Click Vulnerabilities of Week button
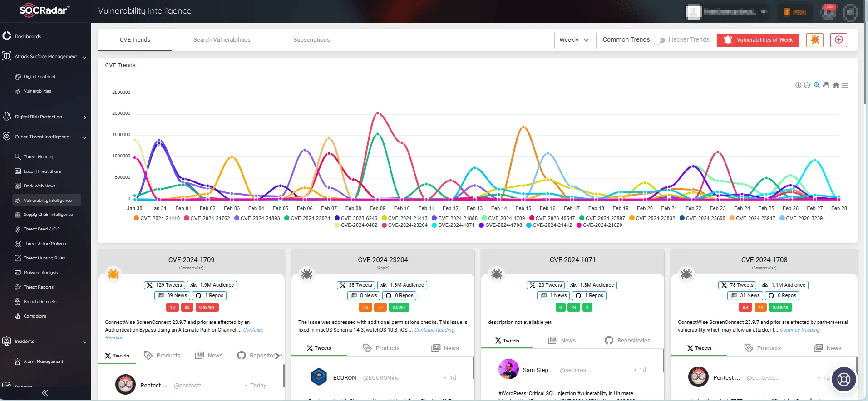The width and height of the screenshot is (868, 401). coord(758,40)
